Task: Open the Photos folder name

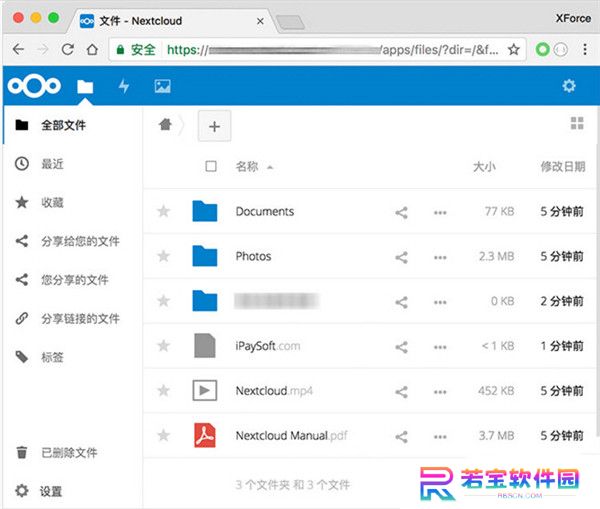Action: click(x=253, y=256)
